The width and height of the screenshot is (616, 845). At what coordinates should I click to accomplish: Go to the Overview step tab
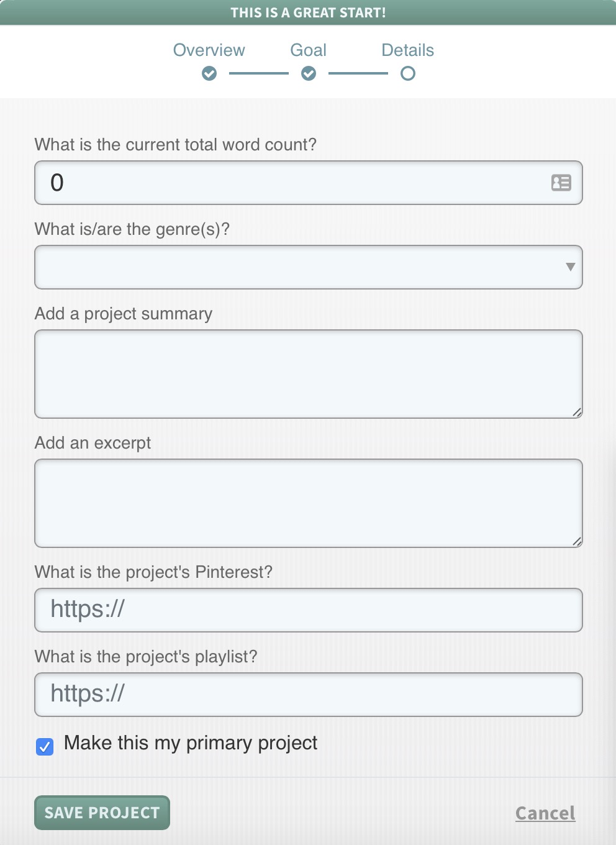point(209,50)
